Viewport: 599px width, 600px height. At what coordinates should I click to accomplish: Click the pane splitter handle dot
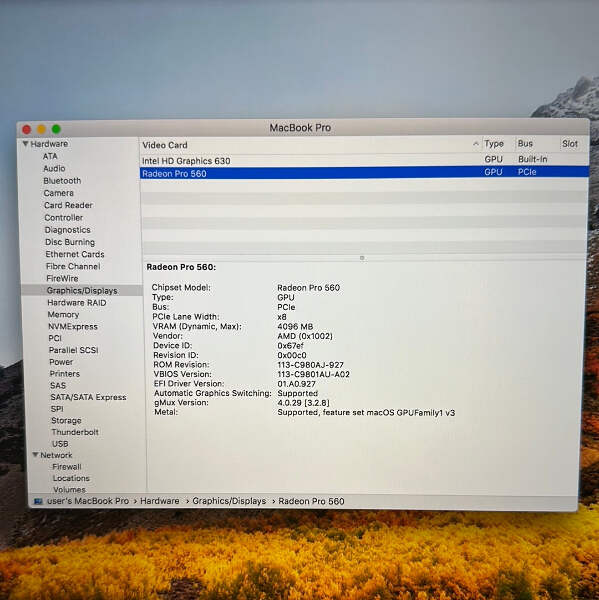(362, 258)
